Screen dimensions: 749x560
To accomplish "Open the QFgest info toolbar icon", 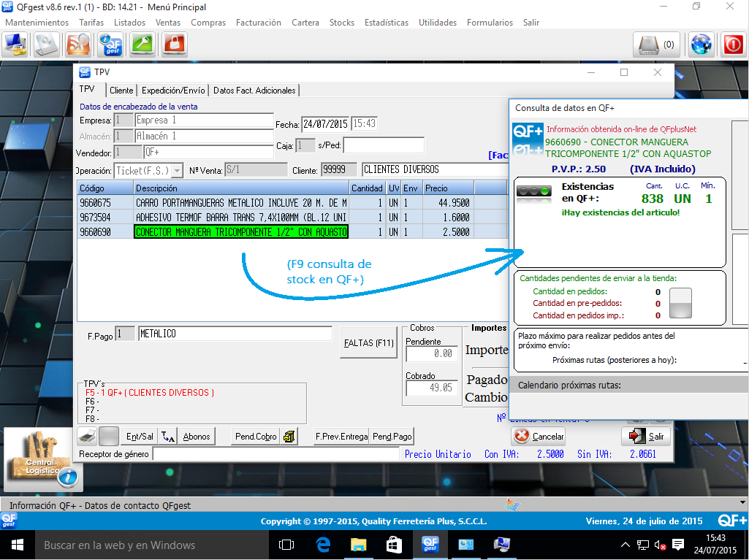I will 111,45.
